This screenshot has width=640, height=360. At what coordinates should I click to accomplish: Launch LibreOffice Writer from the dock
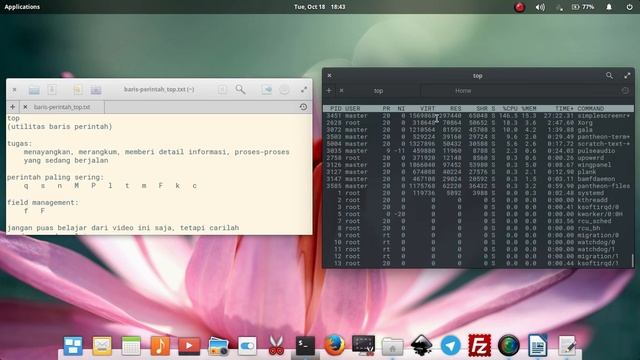538,346
